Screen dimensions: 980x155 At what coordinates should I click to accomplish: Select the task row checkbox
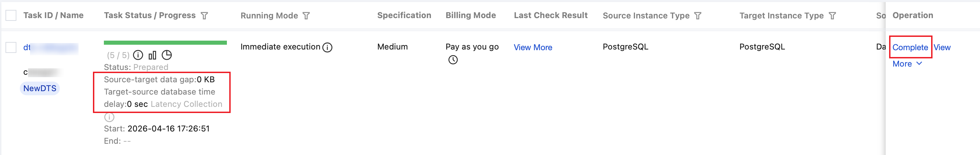point(11,47)
